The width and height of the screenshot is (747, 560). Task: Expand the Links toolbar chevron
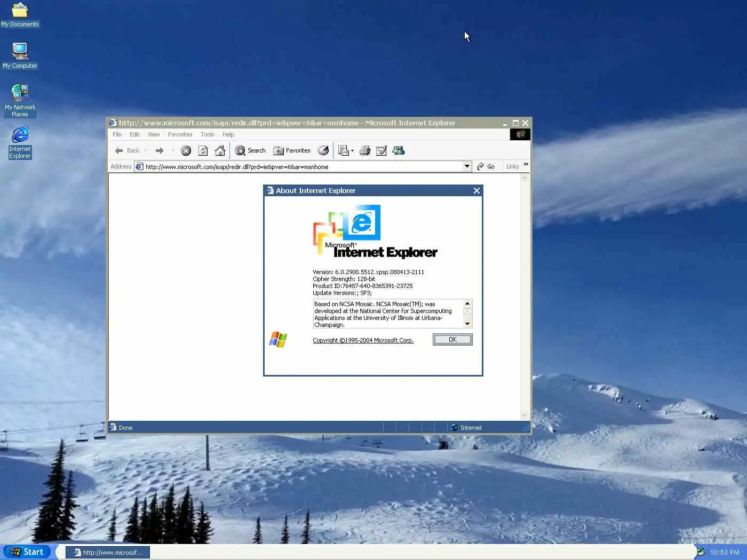(x=526, y=164)
